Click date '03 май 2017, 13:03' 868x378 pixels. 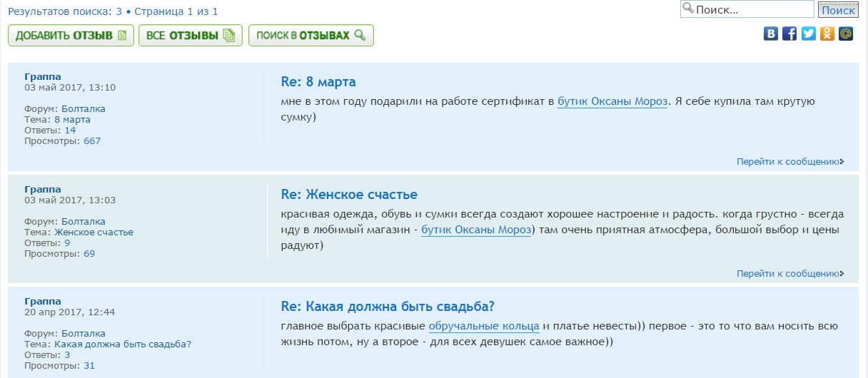pyautogui.click(x=70, y=200)
